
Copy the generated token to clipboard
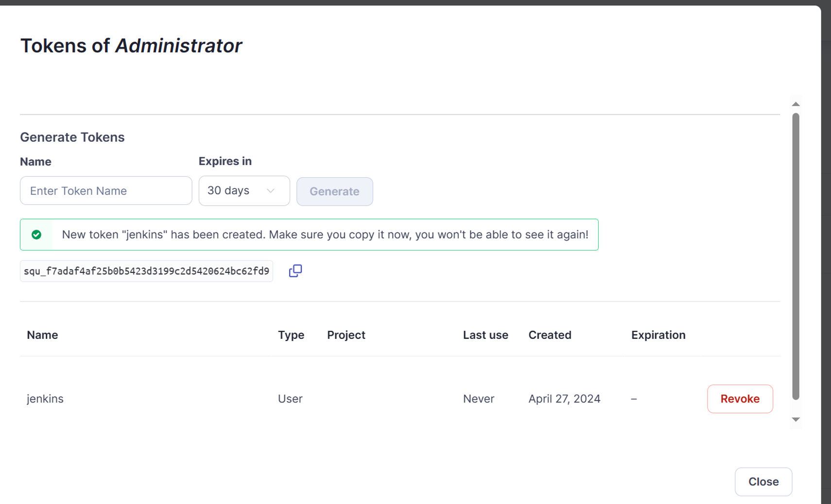click(x=295, y=271)
